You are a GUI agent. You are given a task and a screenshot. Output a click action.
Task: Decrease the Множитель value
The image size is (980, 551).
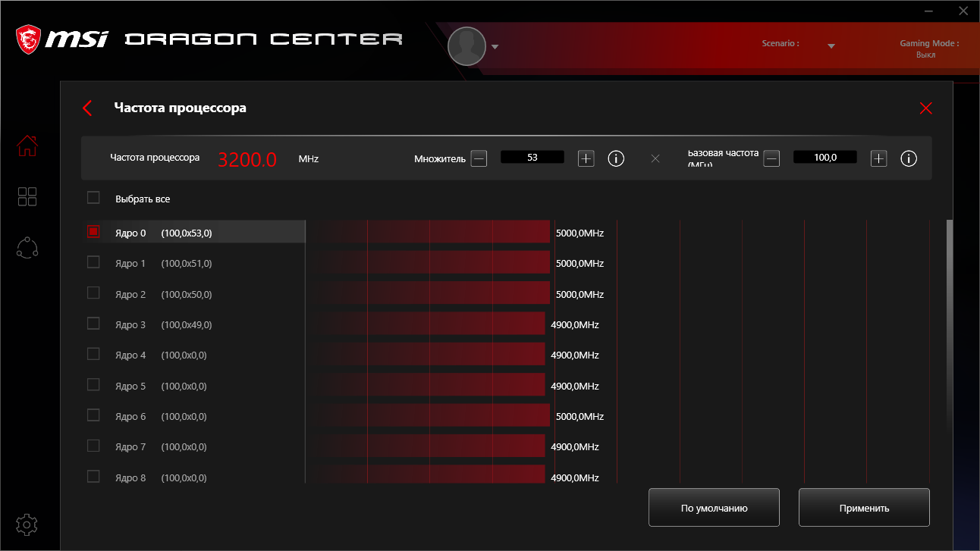(479, 158)
